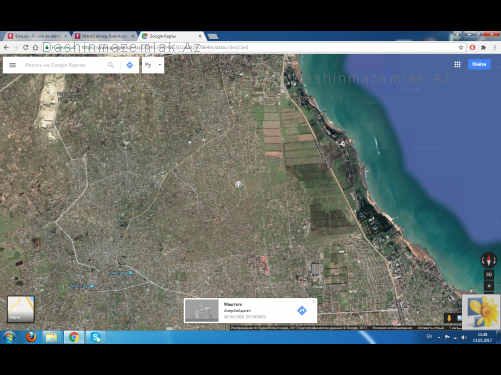Open directions to Маштага from info card
The image size is (501, 375).
pos(302,311)
